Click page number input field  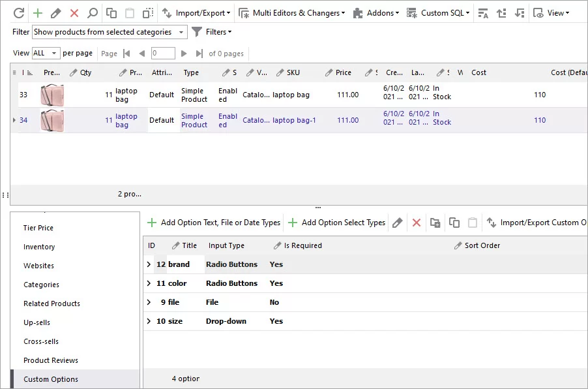pos(163,53)
